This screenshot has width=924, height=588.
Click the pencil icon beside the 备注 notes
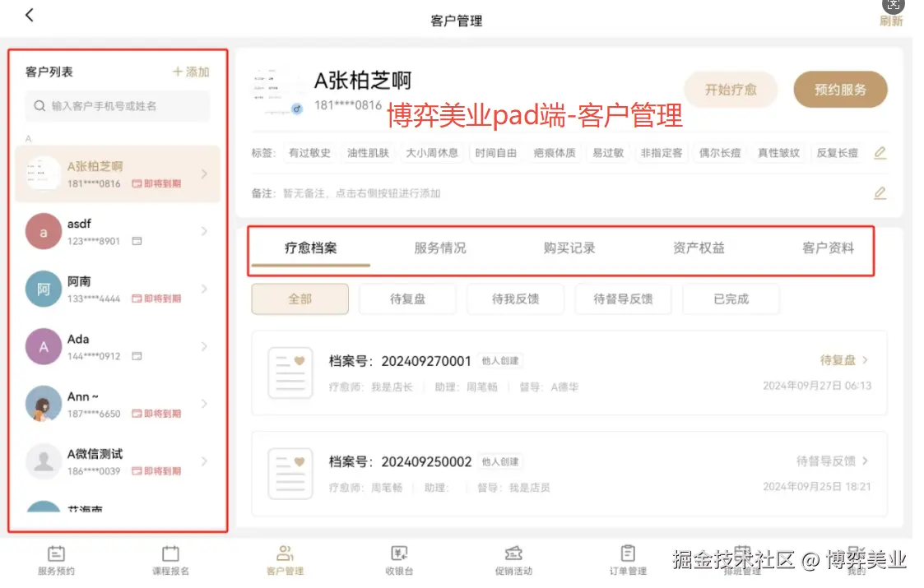[x=880, y=192]
